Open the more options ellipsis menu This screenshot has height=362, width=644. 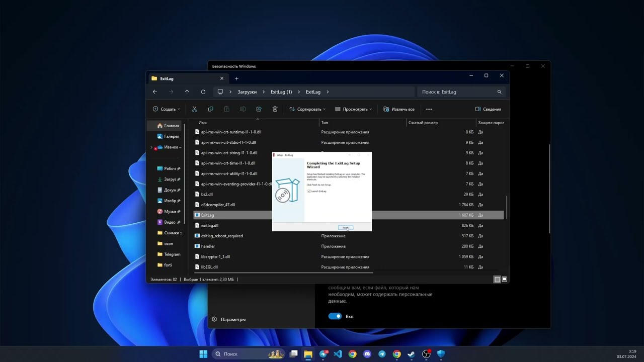[x=429, y=109]
